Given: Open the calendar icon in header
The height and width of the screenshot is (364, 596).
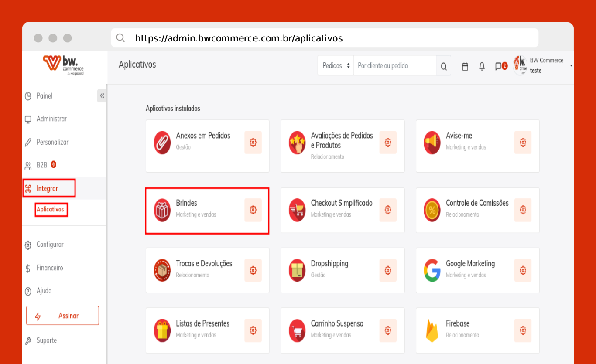Looking at the screenshot, I should [x=465, y=66].
